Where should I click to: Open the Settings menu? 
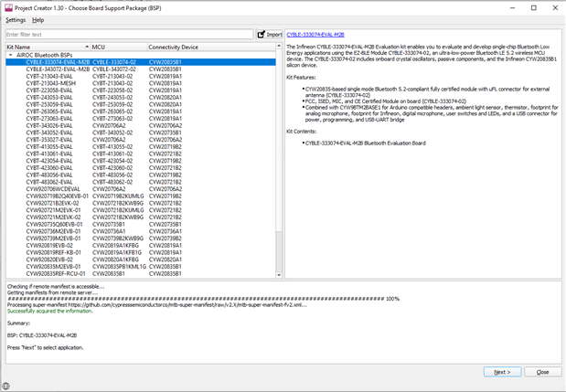16,20
